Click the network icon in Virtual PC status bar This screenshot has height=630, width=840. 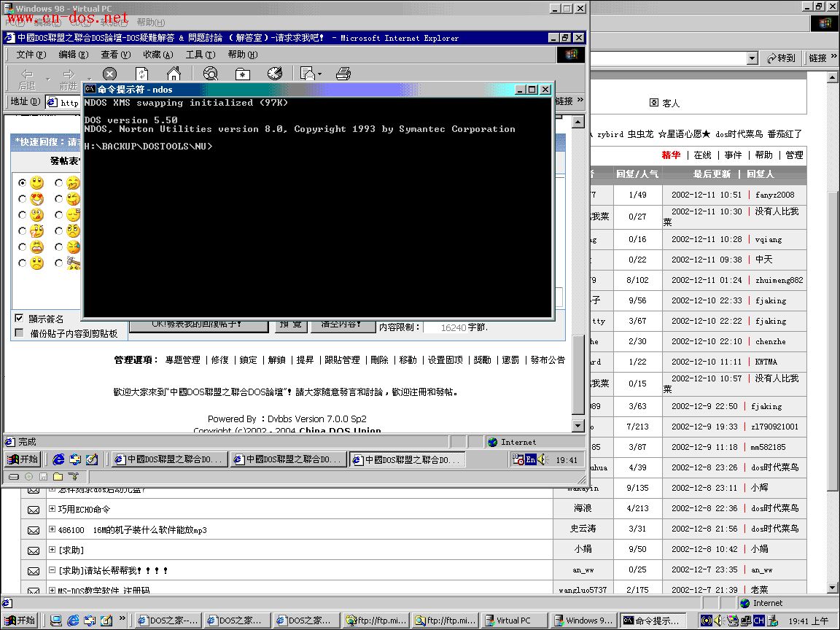(x=74, y=476)
